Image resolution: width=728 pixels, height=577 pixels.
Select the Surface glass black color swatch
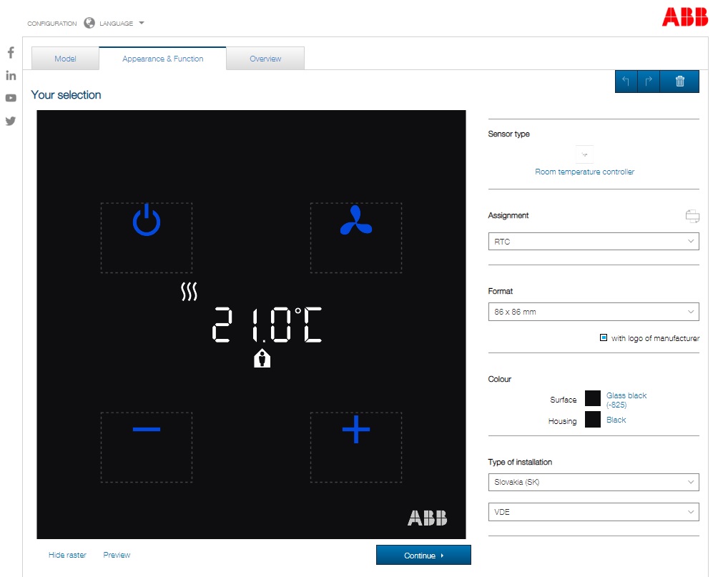592,398
